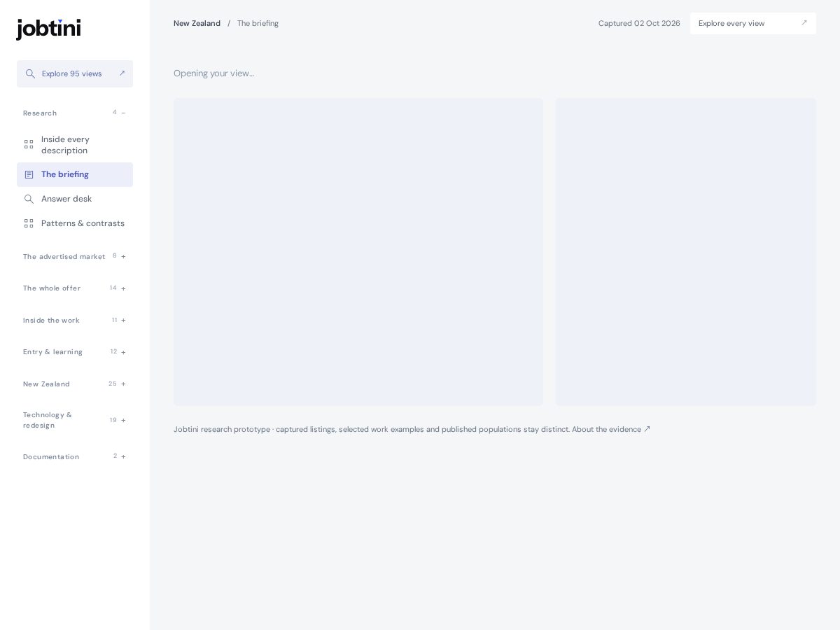The height and width of the screenshot is (630, 840).
Task: Open the Patterns & contrasts view
Action: pyautogui.click(x=75, y=223)
